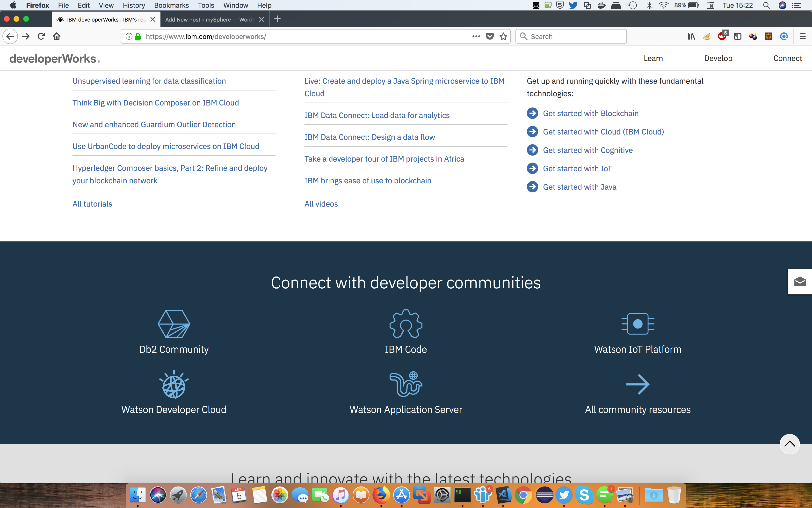
Task: Open the File menu
Action: [x=63, y=5]
